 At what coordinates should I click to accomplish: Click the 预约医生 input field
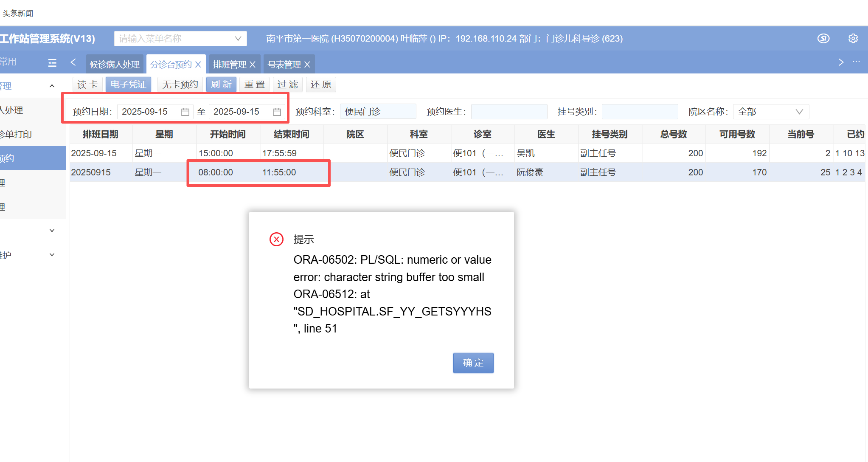click(509, 112)
